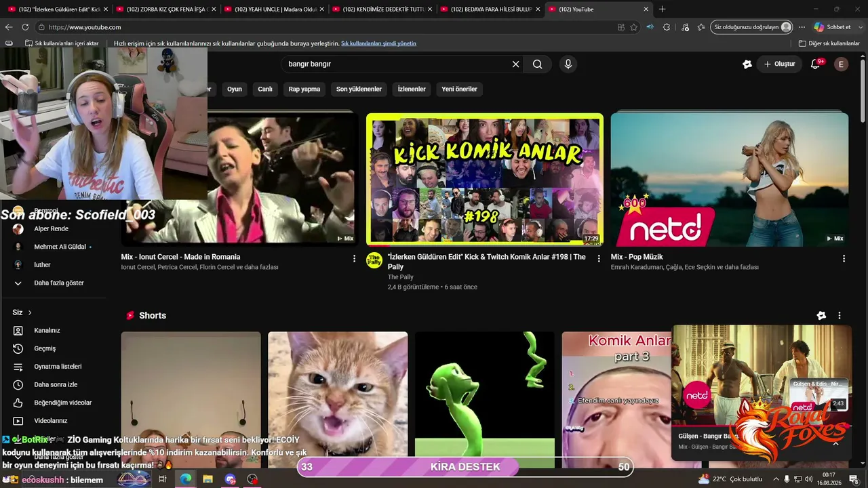
Task: Click the browser back arrow
Action: point(9,27)
